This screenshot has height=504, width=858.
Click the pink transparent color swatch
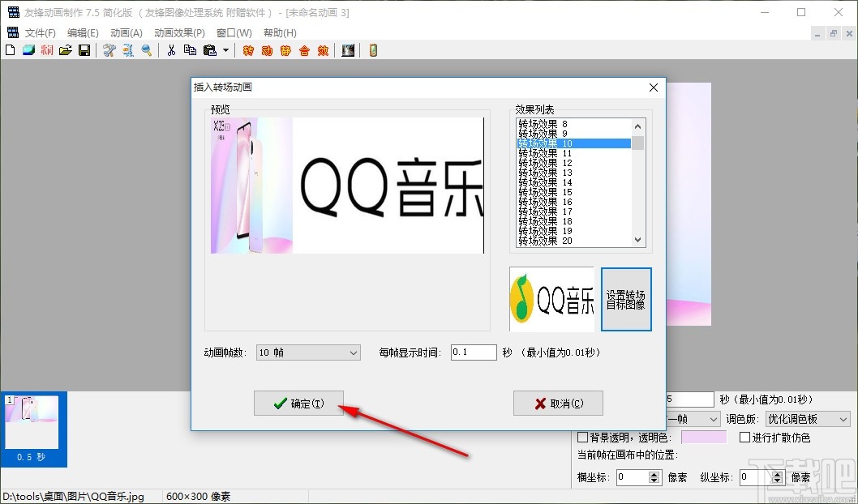tap(704, 438)
